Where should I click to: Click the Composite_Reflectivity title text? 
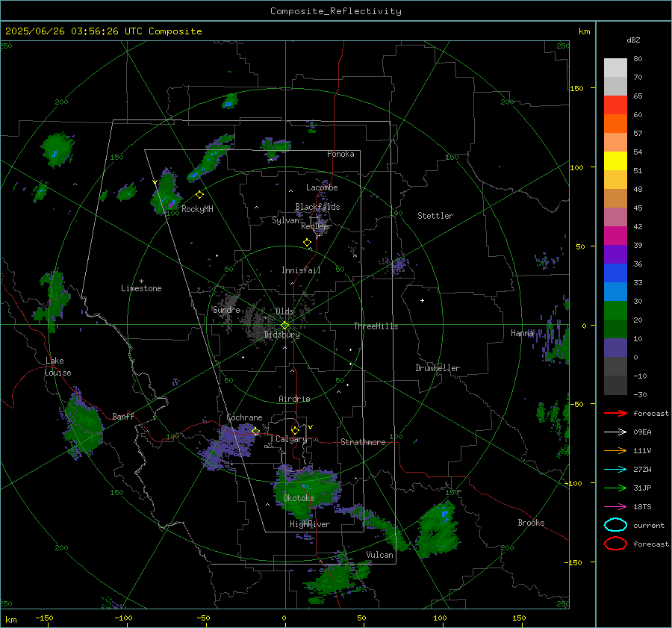(x=336, y=11)
